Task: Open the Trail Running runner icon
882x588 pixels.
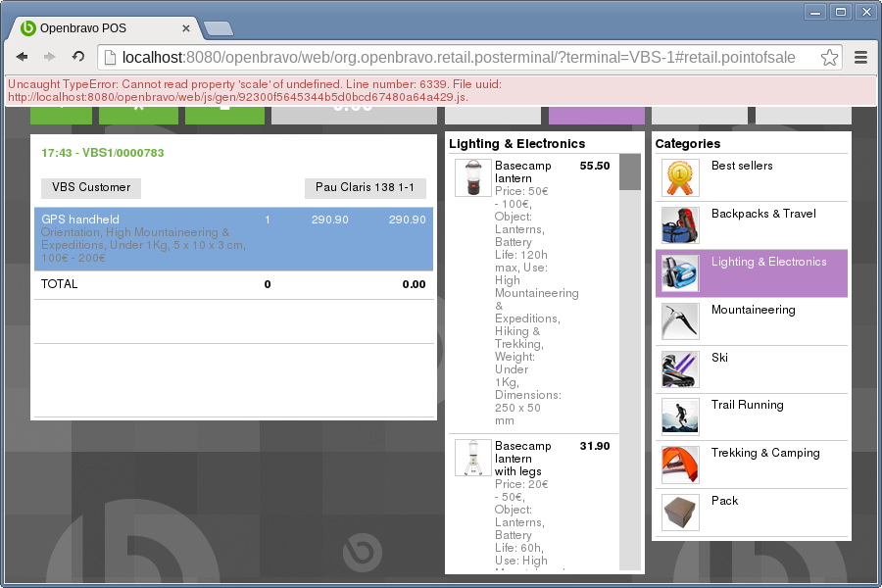Action: point(680,416)
